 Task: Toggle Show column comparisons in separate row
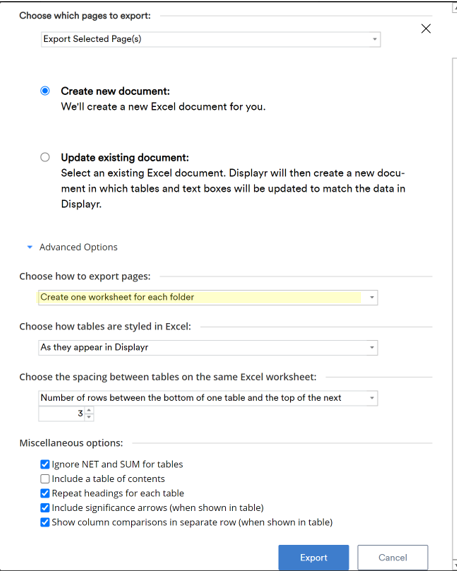(45, 522)
